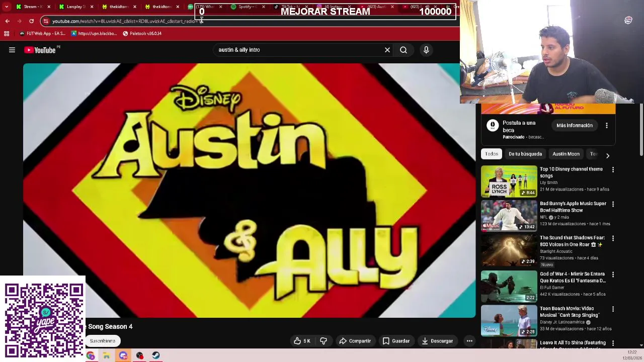644x362 pixels.
Task: Go back with the browser back arrow
Action: (x=7, y=21)
